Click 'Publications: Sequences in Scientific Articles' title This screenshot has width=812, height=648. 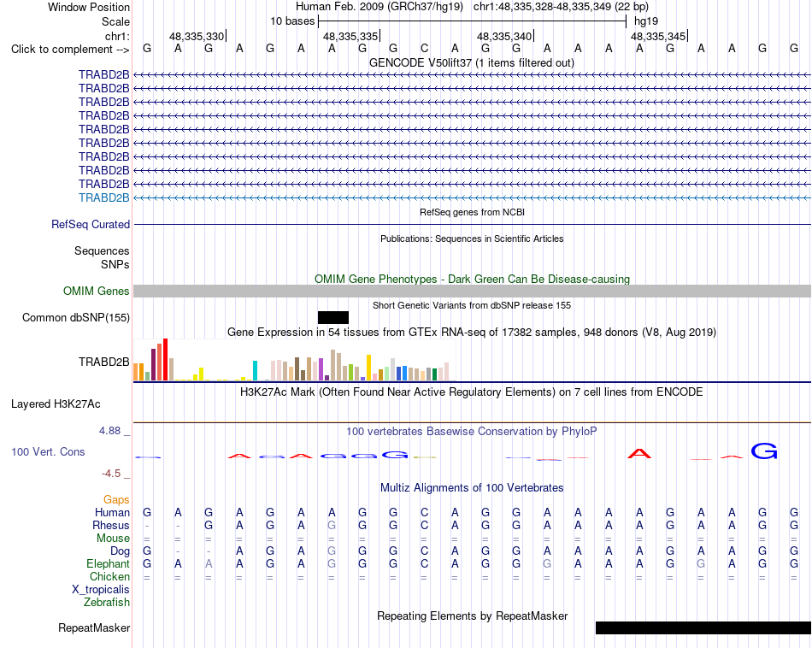click(472, 239)
